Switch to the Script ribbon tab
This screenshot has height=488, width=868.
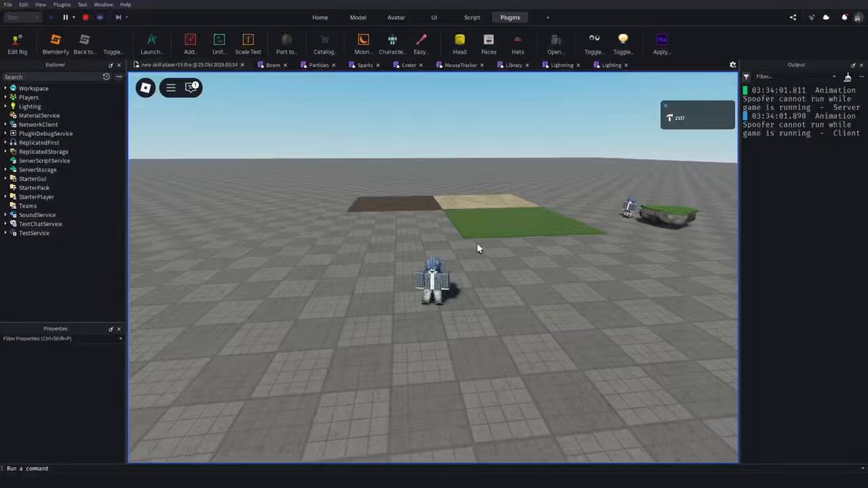coord(472,17)
